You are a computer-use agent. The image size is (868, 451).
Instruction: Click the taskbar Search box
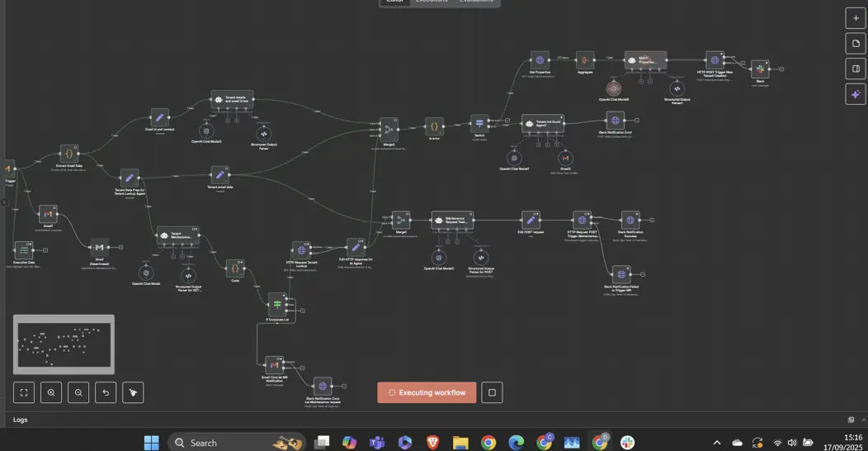click(x=236, y=442)
